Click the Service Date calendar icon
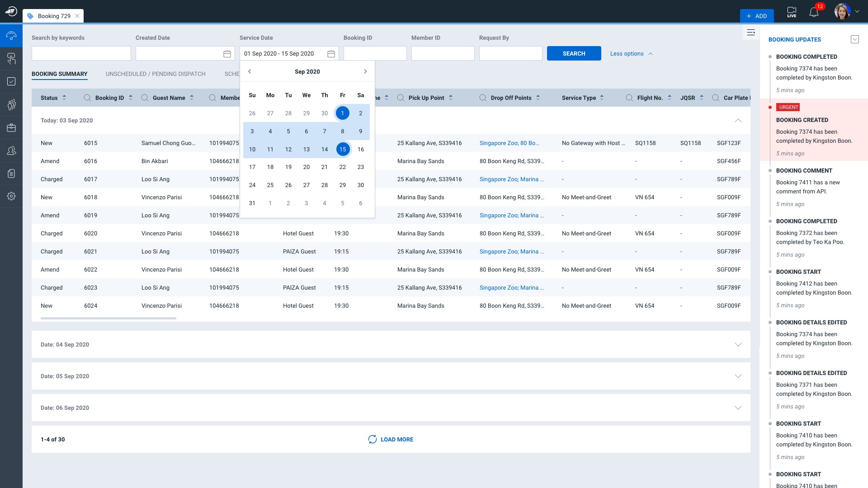This screenshot has height=488, width=868. click(x=331, y=54)
